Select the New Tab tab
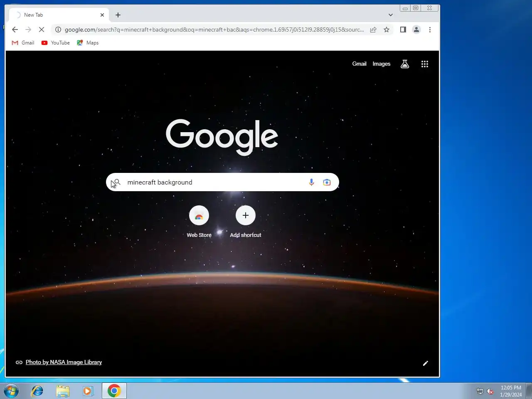The width and height of the screenshot is (532, 399). (x=59, y=15)
